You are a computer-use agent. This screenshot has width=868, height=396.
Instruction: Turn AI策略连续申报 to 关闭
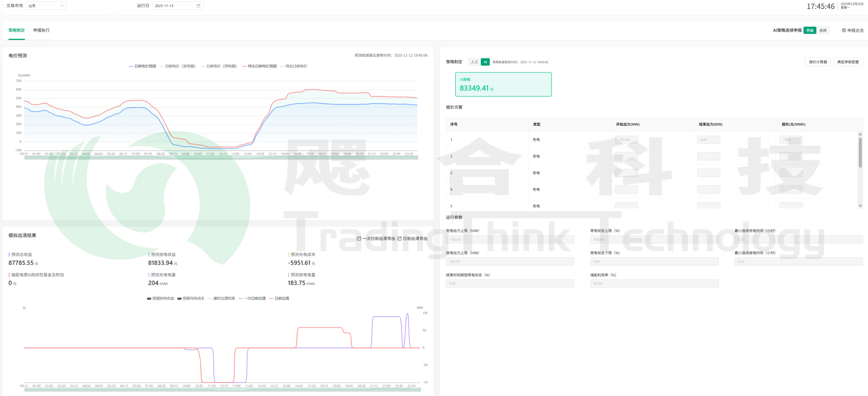[822, 30]
